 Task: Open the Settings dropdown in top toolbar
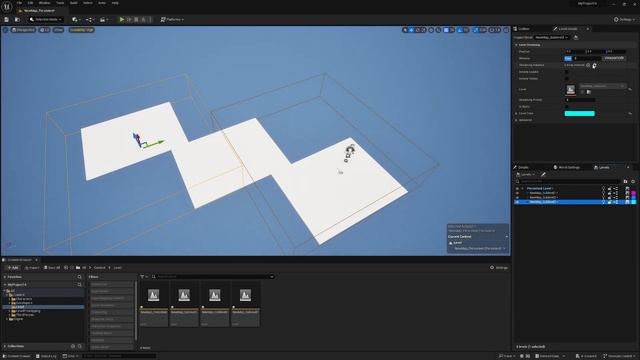[x=625, y=19]
